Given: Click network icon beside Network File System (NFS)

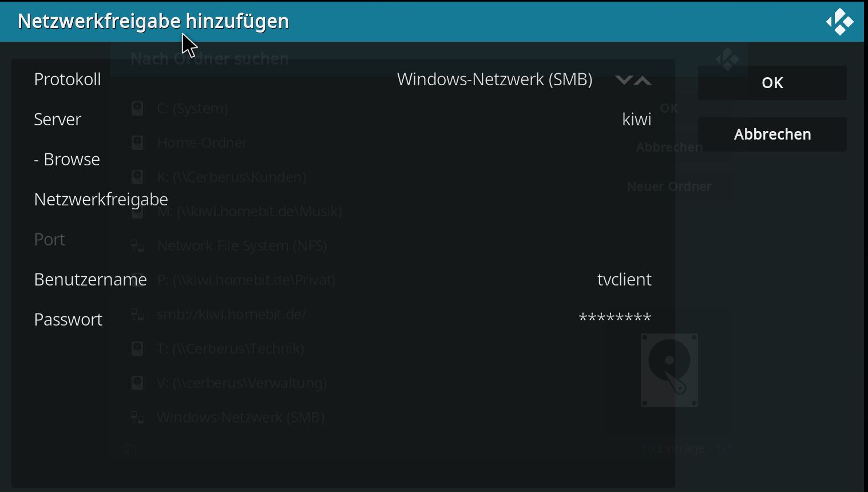Looking at the screenshot, I should [x=137, y=246].
